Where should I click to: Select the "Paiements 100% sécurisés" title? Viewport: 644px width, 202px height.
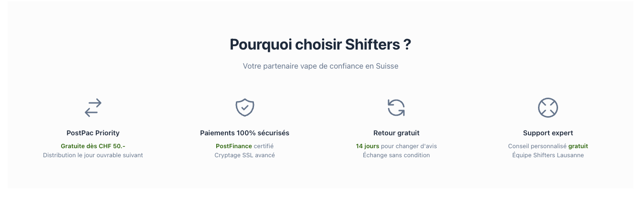(x=244, y=133)
